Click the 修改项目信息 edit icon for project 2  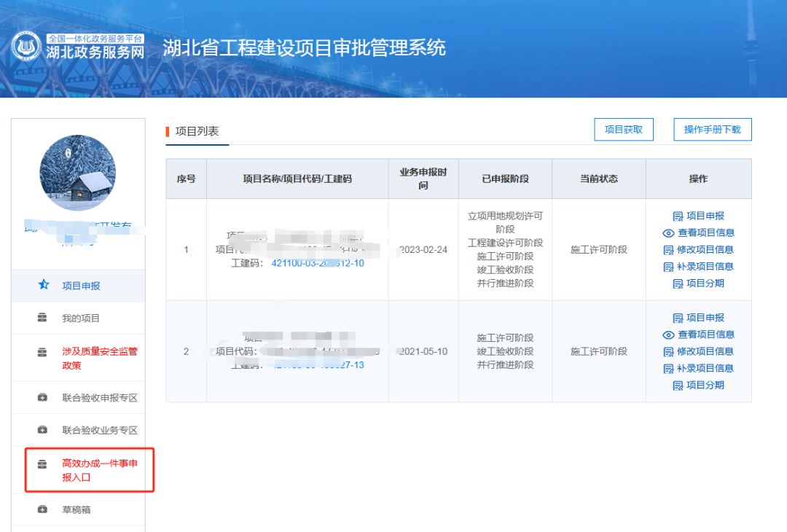pyautogui.click(x=667, y=351)
